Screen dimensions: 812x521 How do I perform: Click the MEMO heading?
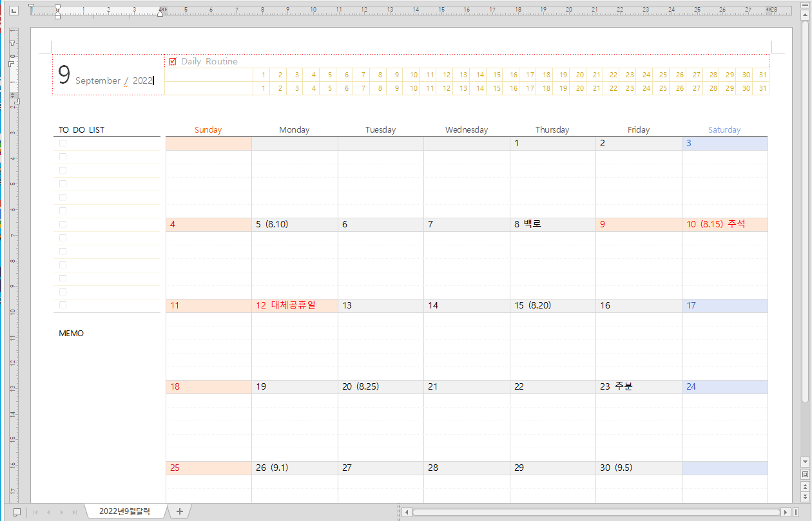pyautogui.click(x=71, y=334)
